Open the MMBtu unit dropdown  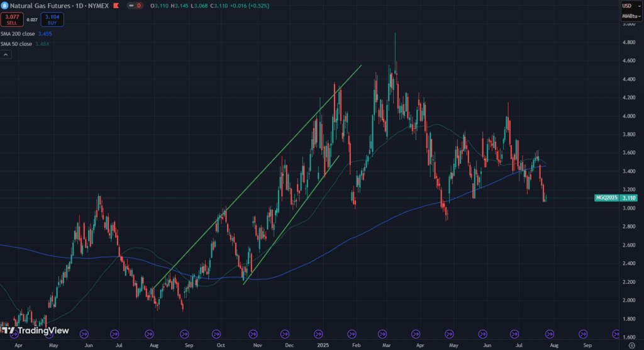(631, 16)
